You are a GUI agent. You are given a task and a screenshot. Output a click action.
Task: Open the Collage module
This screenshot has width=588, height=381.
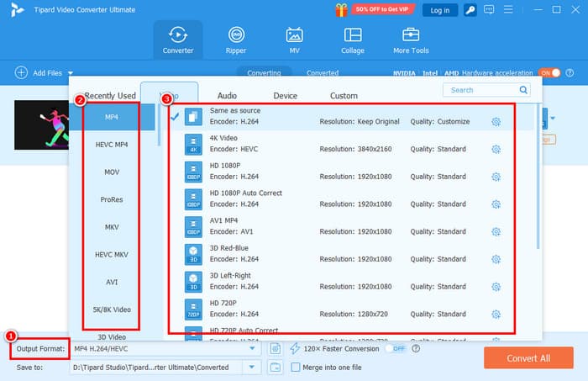tap(353, 40)
